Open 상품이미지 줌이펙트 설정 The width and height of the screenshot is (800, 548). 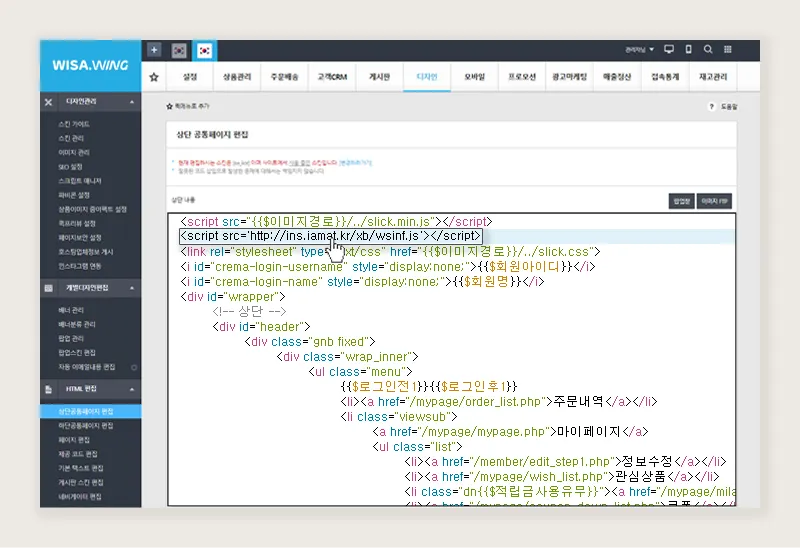pyautogui.click(x=92, y=209)
